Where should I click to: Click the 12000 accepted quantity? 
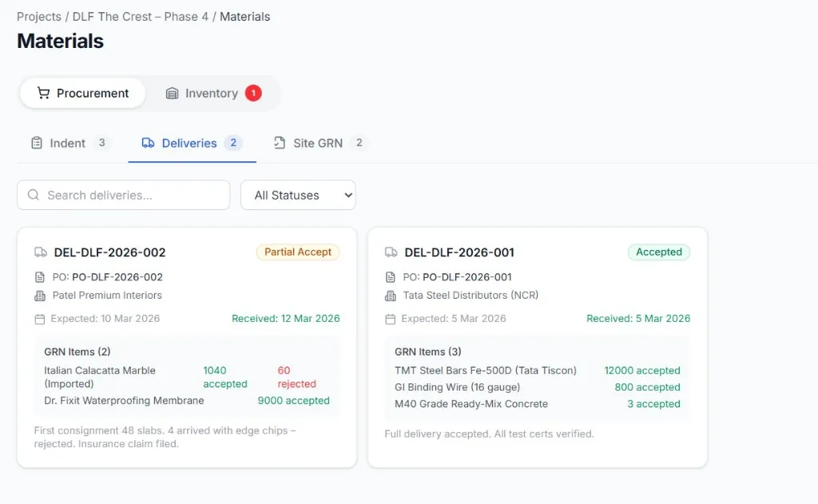pos(642,371)
